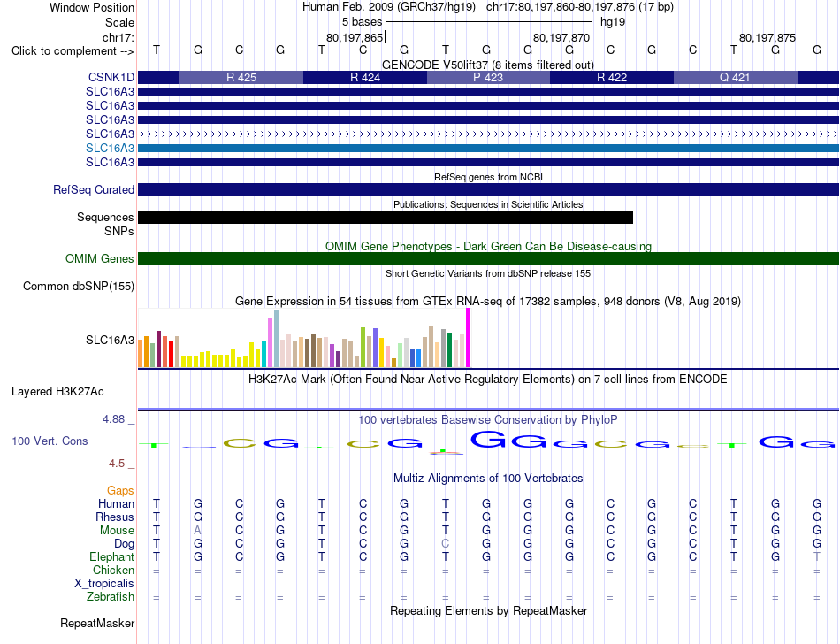Open 'Publications: Sequences in Scientific Articles' title
The image size is (840, 644).
[x=488, y=204]
